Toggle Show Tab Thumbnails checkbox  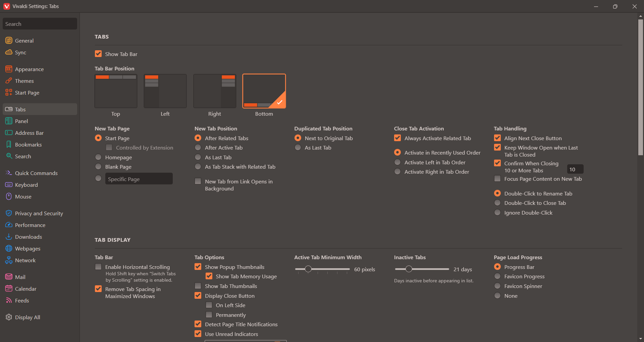(198, 286)
